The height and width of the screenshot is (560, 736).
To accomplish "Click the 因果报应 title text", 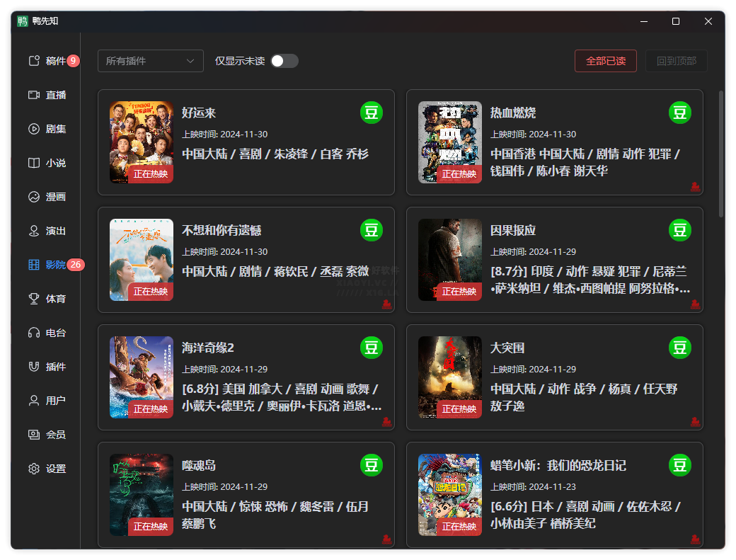I will (513, 230).
